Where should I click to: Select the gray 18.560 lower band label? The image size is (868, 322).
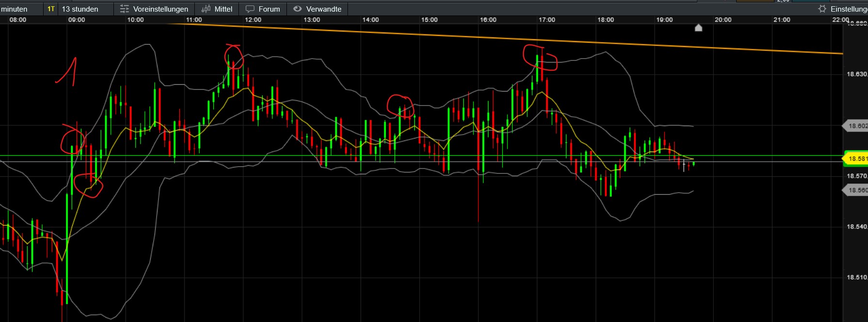point(856,190)
